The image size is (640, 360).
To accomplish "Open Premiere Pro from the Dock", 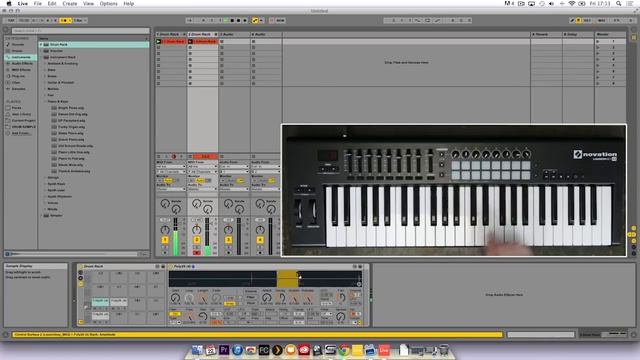I will [224, 350].
